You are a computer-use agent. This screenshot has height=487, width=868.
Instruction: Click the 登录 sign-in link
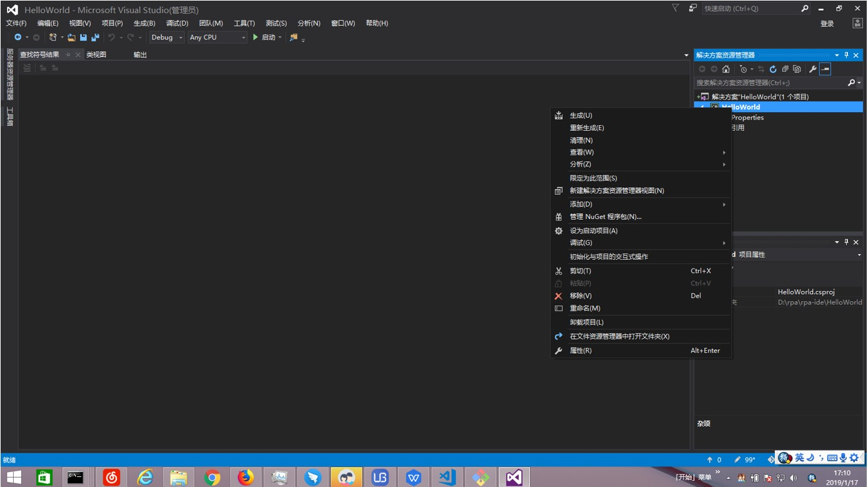[827, 24]
